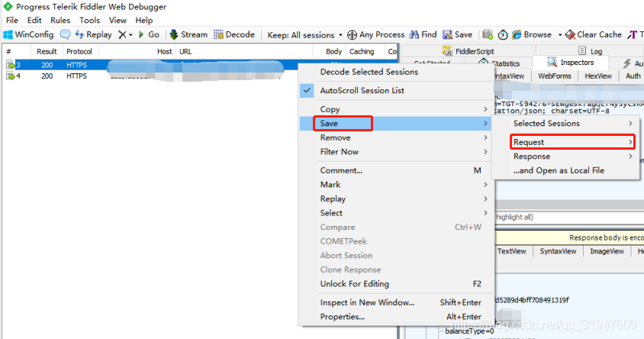The image size is (644, 339).
Task: Open the Help menu
Action: (144, 20)
